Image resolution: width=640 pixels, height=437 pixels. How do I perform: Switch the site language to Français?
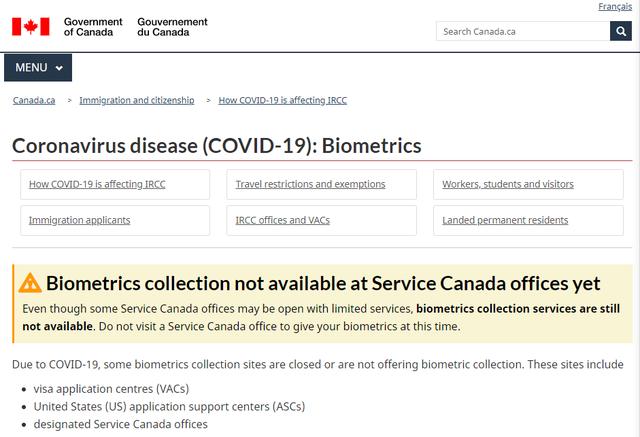[614, 7]
